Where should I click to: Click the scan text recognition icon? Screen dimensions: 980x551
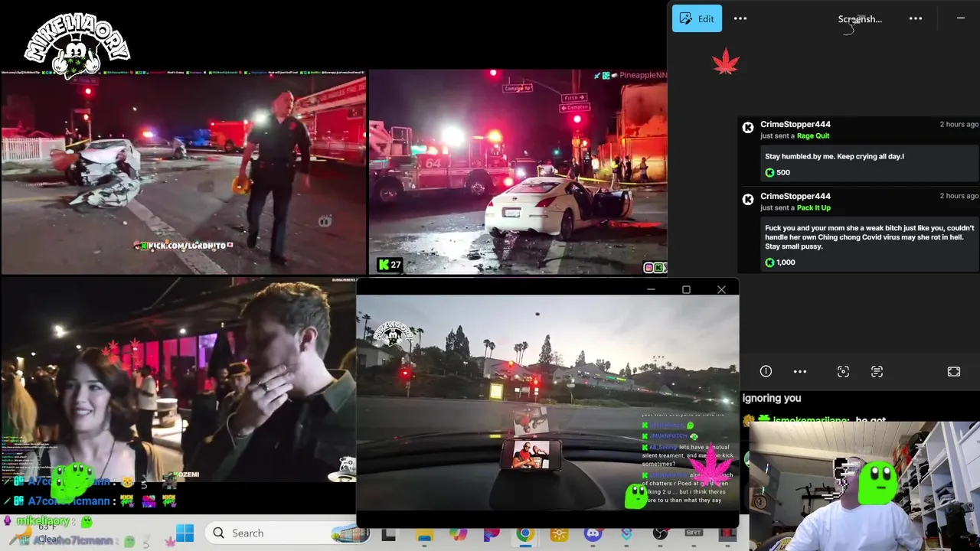(877, 371)
